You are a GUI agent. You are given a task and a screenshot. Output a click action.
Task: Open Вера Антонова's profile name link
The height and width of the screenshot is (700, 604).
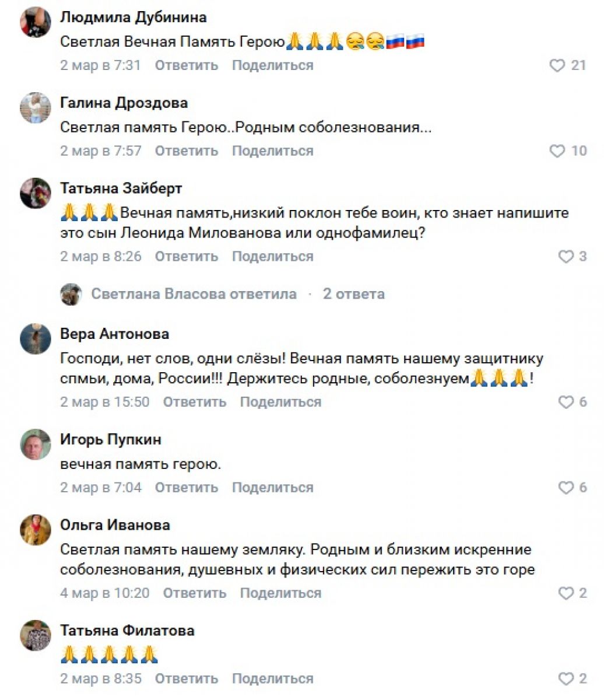(x=114, y=334)
